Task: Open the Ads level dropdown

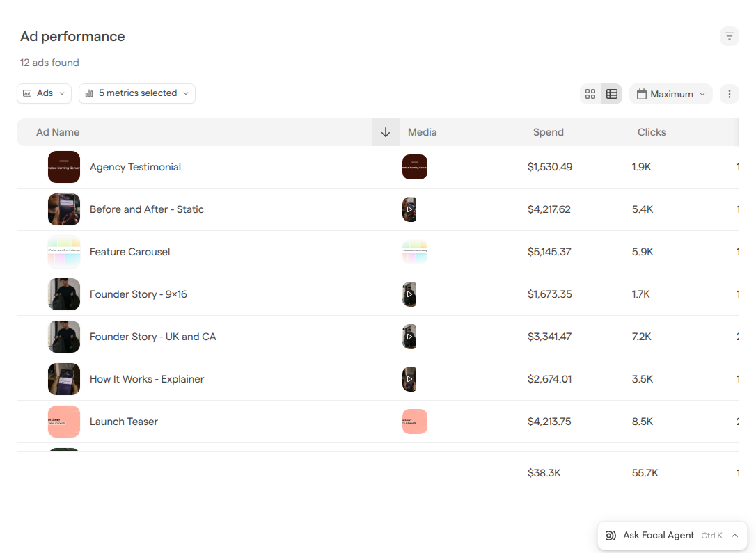Action: pyautogui.click(x=44, y=93)
